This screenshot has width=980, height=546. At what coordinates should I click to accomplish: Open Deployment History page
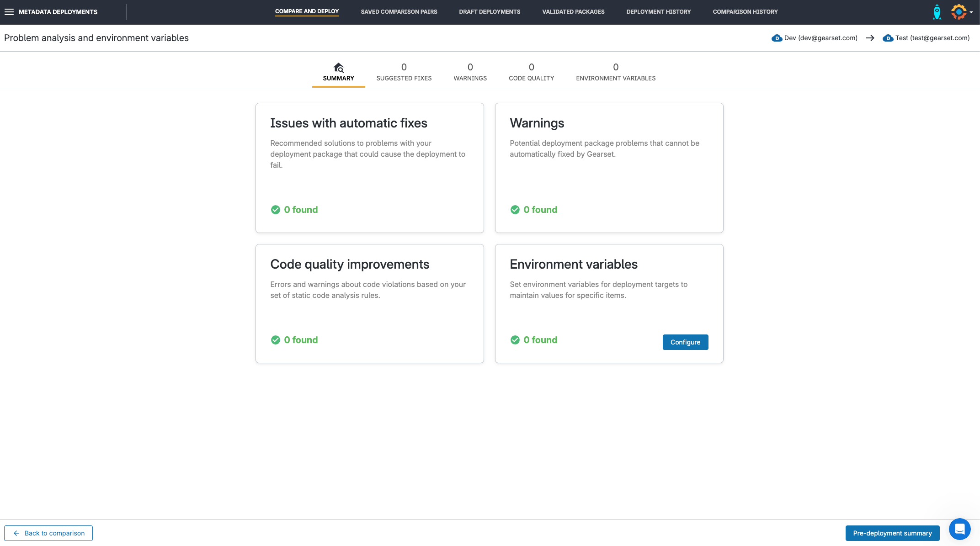point(658,12)
